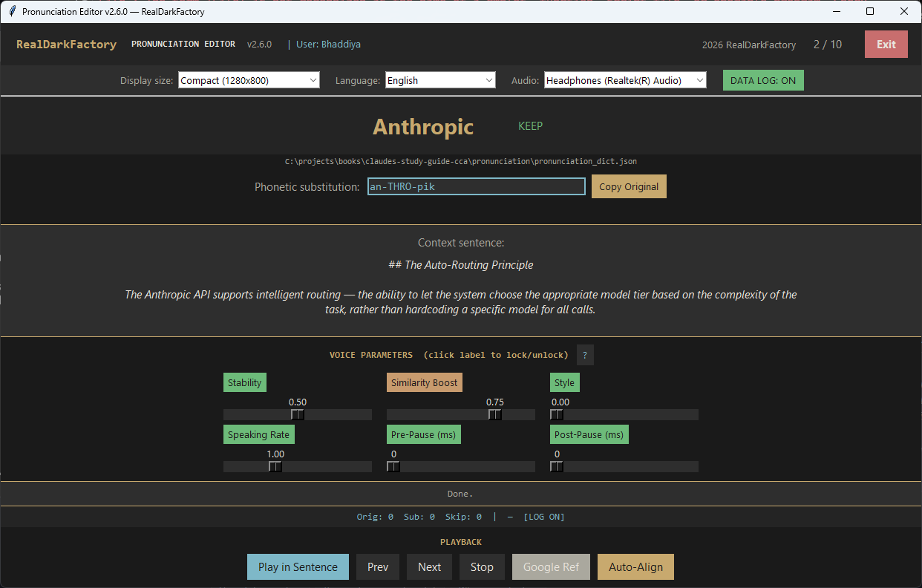Image resolution: width=922 pixels, height=588 pixels.
Task: Click the v2.6.0 version label in header
Action: pyautogui.click(x=260, y=45)
